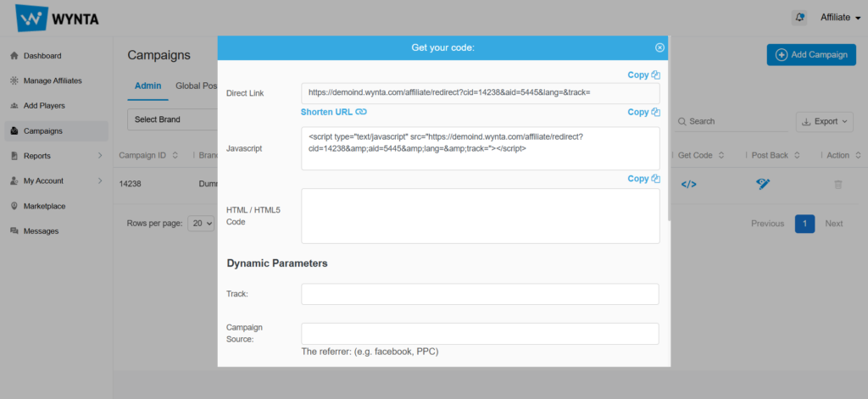Focus the Track parameter field
The height and width of the screenshot is (399, 868).
[x=480, y=294]
